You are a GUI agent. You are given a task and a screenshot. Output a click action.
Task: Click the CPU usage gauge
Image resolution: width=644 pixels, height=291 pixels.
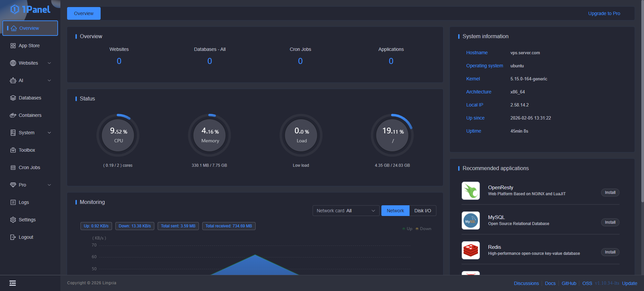(x=118, y=135)
